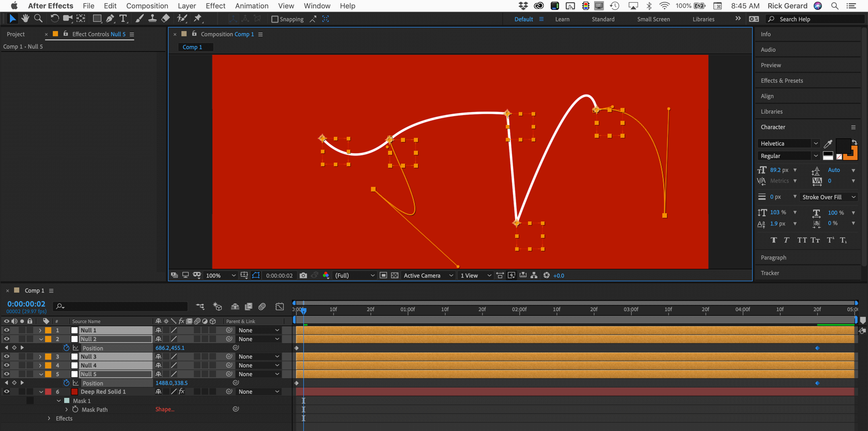Open the Regular font style dropdown

coord(788,156)
